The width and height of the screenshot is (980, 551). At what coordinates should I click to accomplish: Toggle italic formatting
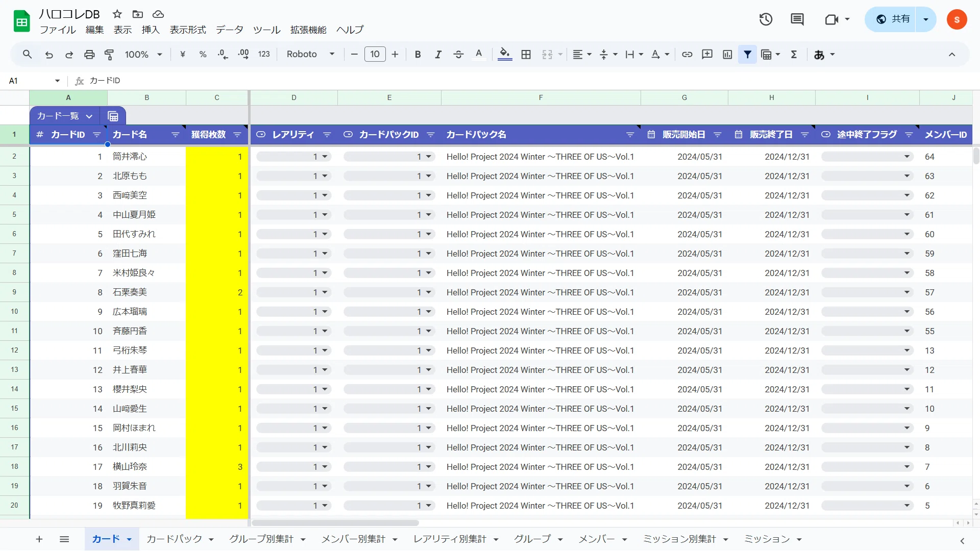(438, 54)
